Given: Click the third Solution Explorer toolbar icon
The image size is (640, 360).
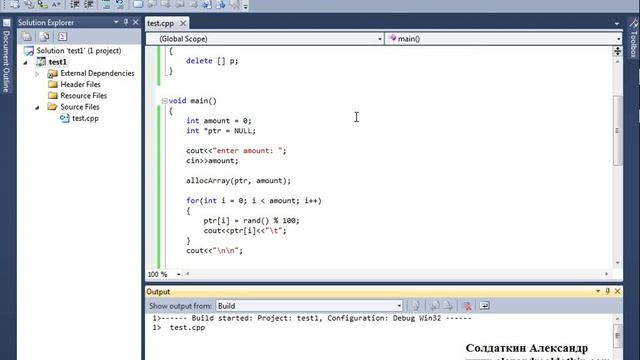Looking at the screenshot, I should click(62, 37).
